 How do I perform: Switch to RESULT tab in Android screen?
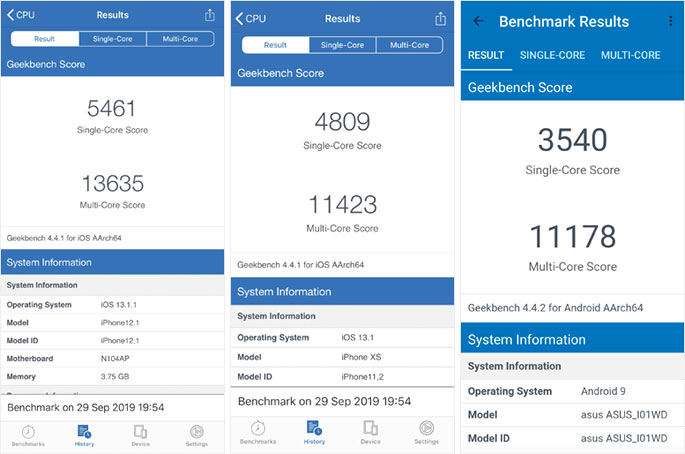coord(486,55)
